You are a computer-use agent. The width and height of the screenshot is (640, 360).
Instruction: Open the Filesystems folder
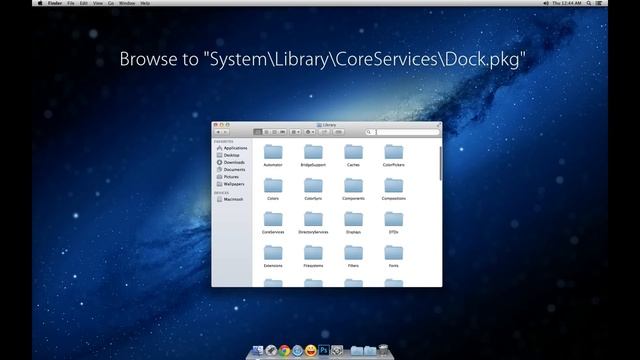click(313, 253)
